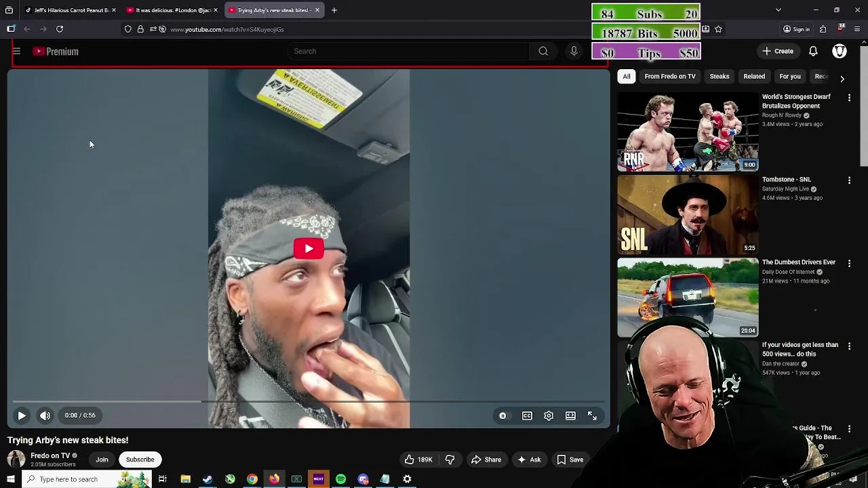The image size is (868, 488).
Task: Toggle the autoplay switch in player
Action: click(x=502, y=415)
